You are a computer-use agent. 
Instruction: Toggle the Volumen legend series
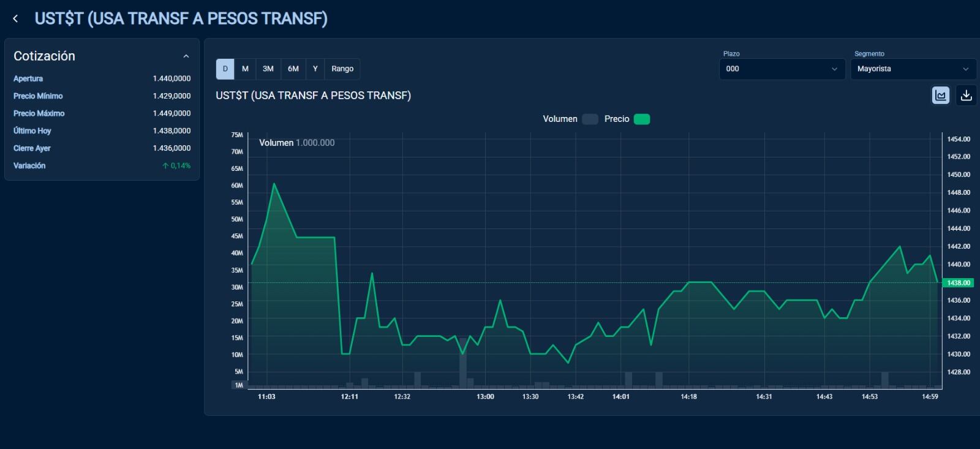tap(560, 119)
